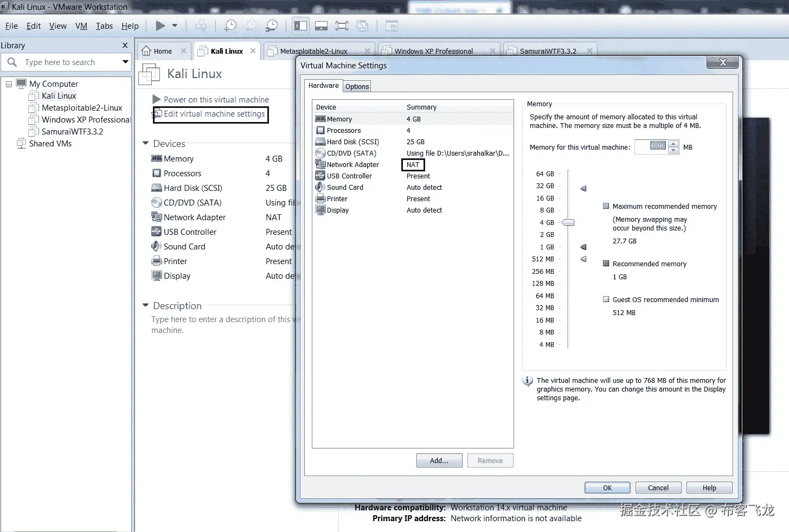Screen dimensions: 789x532
Task: Click the console view icon at toolbar end
Action: (x=392, y=25)
